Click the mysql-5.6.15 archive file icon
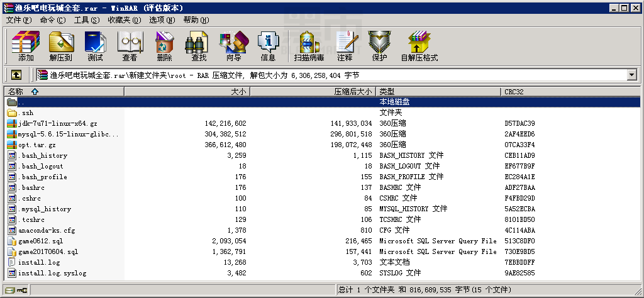 pos(12,134)
